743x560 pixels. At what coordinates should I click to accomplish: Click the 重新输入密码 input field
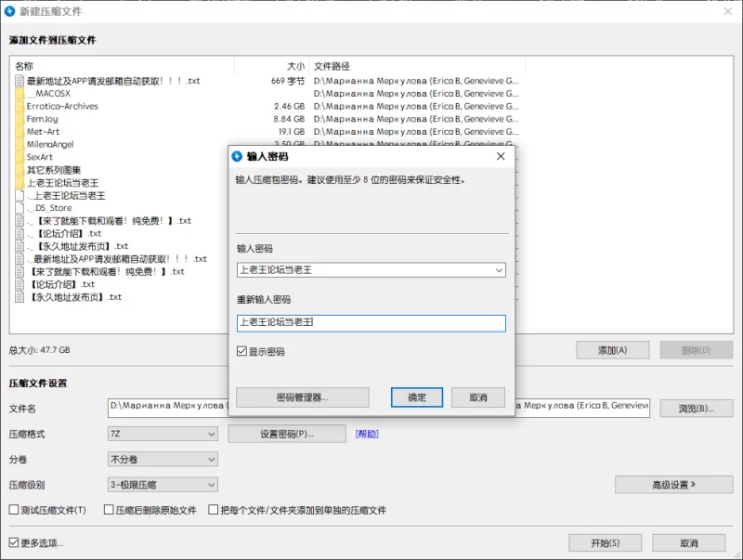(371, 323)
